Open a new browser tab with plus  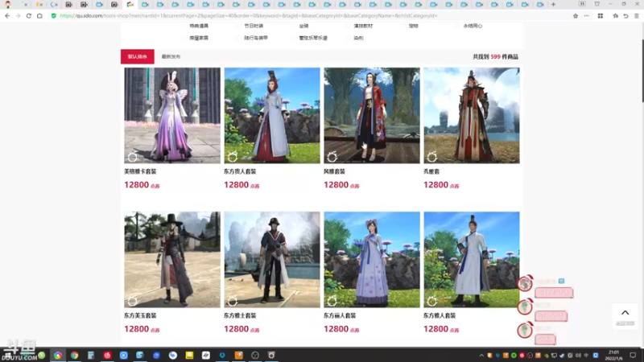pyautogui.click(x=553, y=4)
